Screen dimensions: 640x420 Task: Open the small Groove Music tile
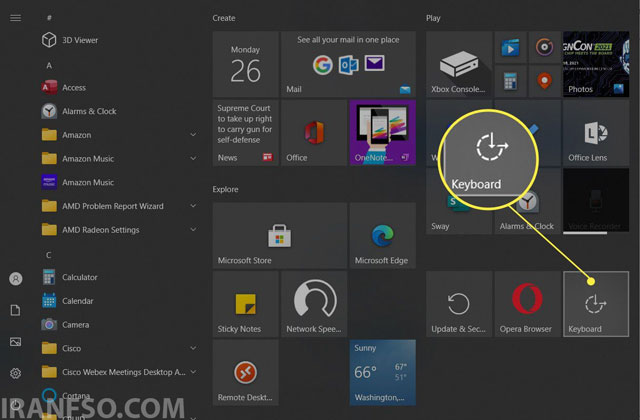pos(544,47)
